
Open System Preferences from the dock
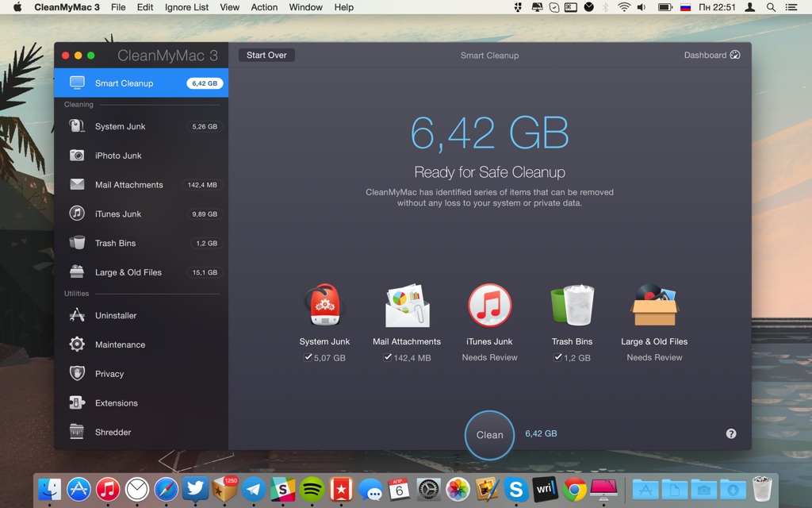click(x=429, y=489)
